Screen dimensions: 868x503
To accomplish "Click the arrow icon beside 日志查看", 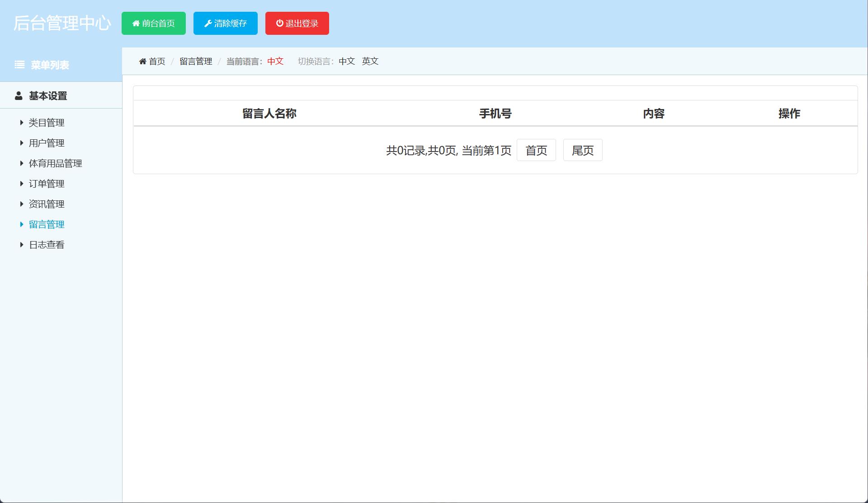I will (x=21, y=244).
